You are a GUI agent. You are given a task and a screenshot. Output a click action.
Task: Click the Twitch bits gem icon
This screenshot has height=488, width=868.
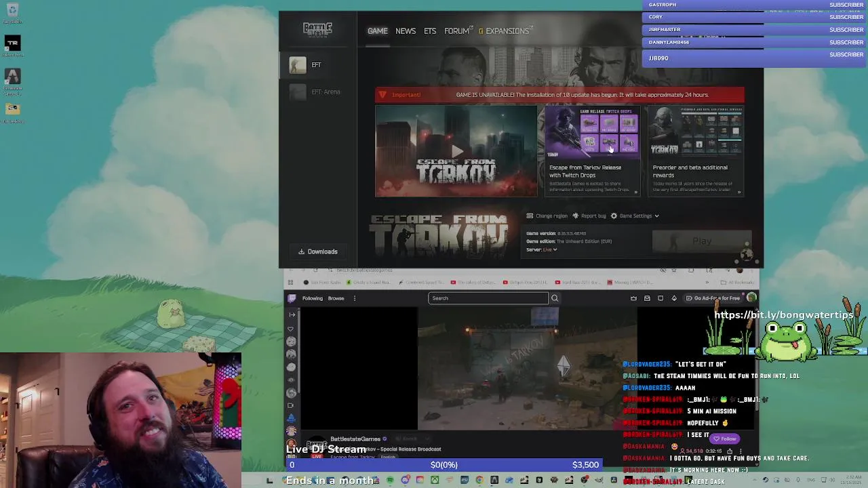pos(674,298)
